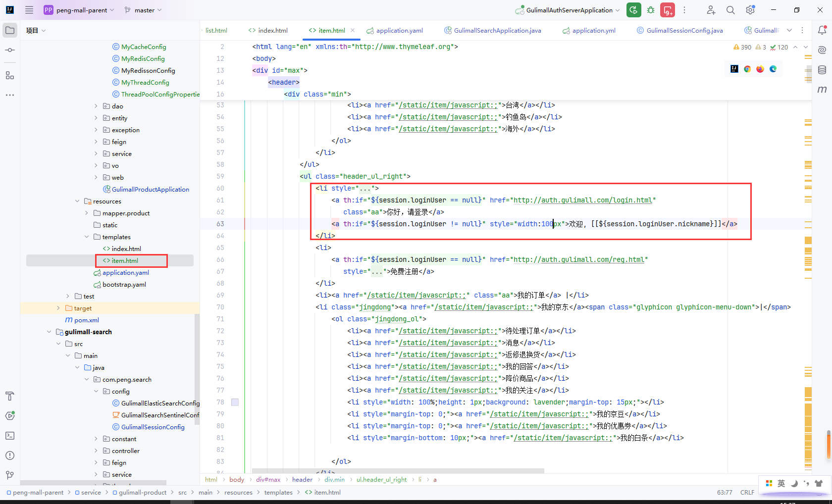
Task: Open warnings count 390 inspection widget
Action: click(742, 47)
